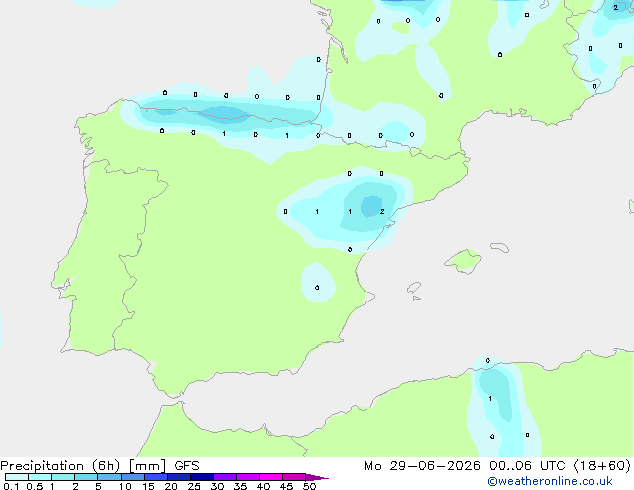Click the date 'Mo 29-06-2026'
Screen dimensions: 634x490
coord(422,466)
